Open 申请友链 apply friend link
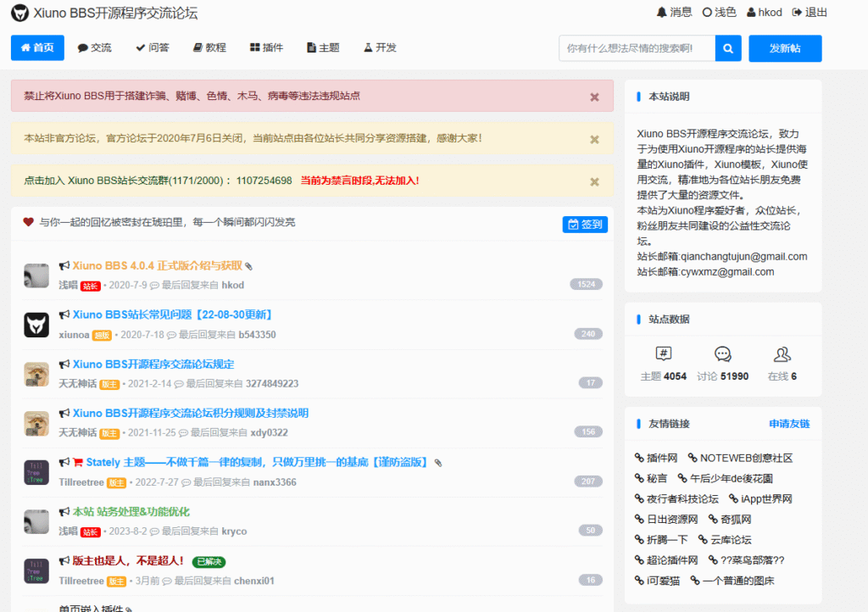This screenshot has width=868, height=612. [788, 424]
